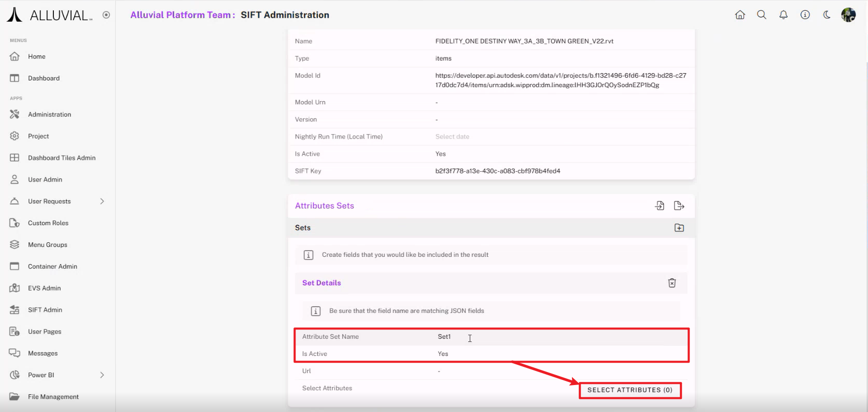Click the export Attributes Sets icon
The height and width of the screenshot is (412, 868).
(679, 206)
